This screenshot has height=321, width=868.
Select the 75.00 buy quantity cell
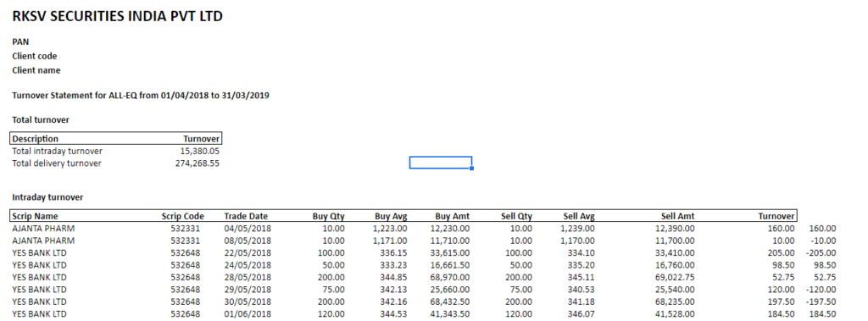[334, 290]
